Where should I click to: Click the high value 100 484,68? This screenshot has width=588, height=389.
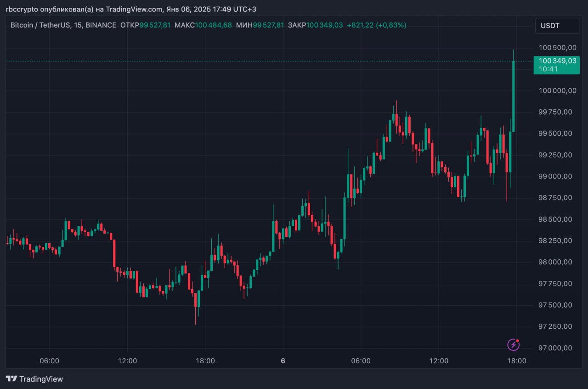pyautogui.click(x=214, y=25)
